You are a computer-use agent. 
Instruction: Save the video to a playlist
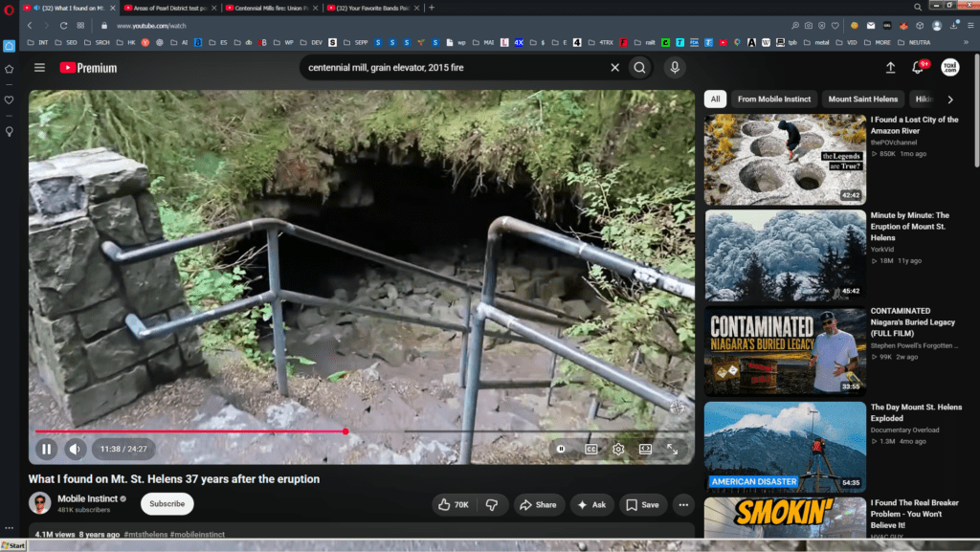click(642, 504)
